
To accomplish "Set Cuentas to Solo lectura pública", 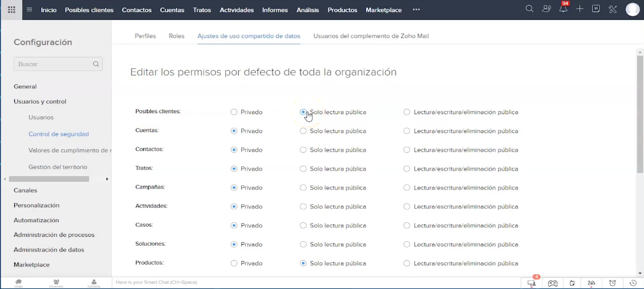I will click(x=303, y=131).
